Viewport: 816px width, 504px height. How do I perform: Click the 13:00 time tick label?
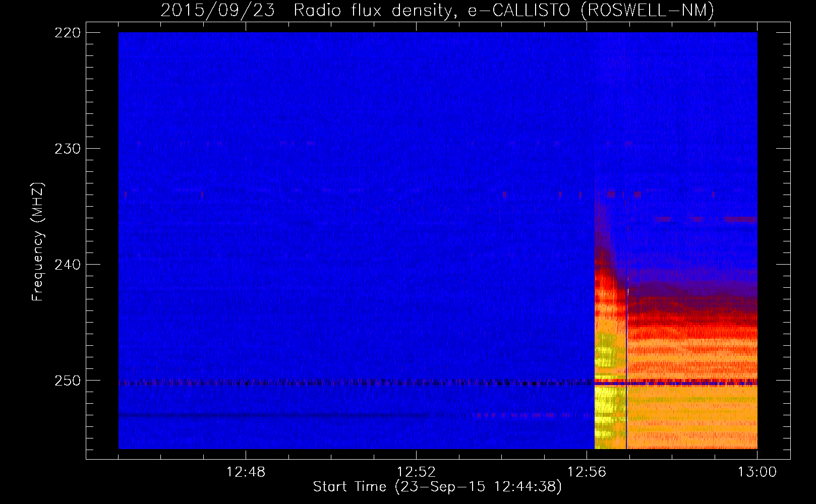[757, 472]
